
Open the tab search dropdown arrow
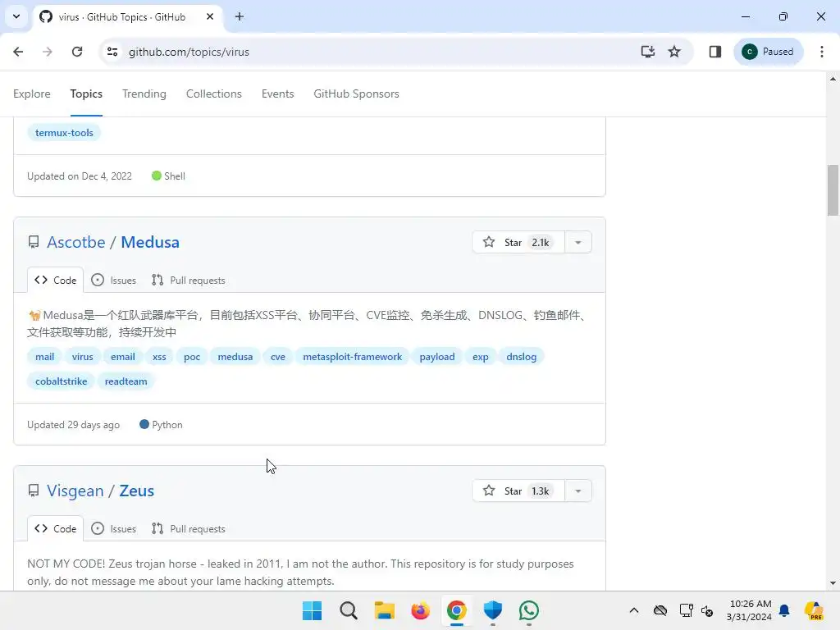pos(16,16)
